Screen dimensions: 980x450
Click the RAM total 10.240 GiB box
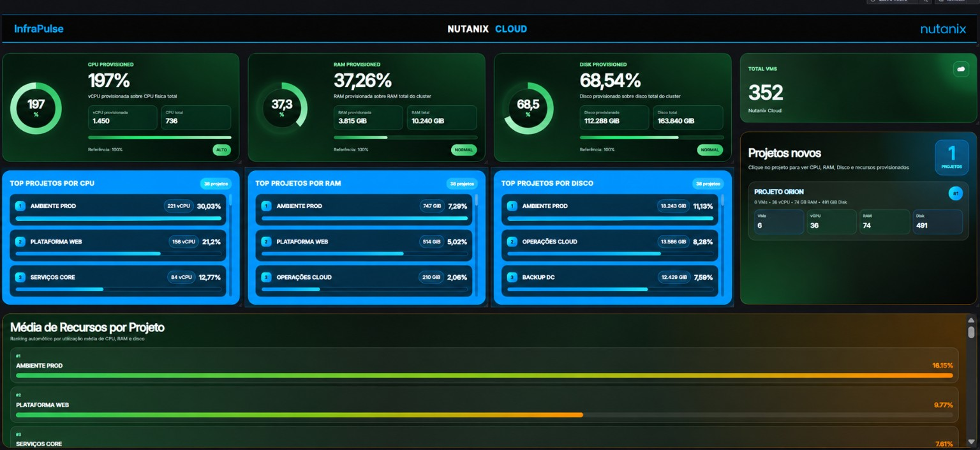(x=442, y=117)
